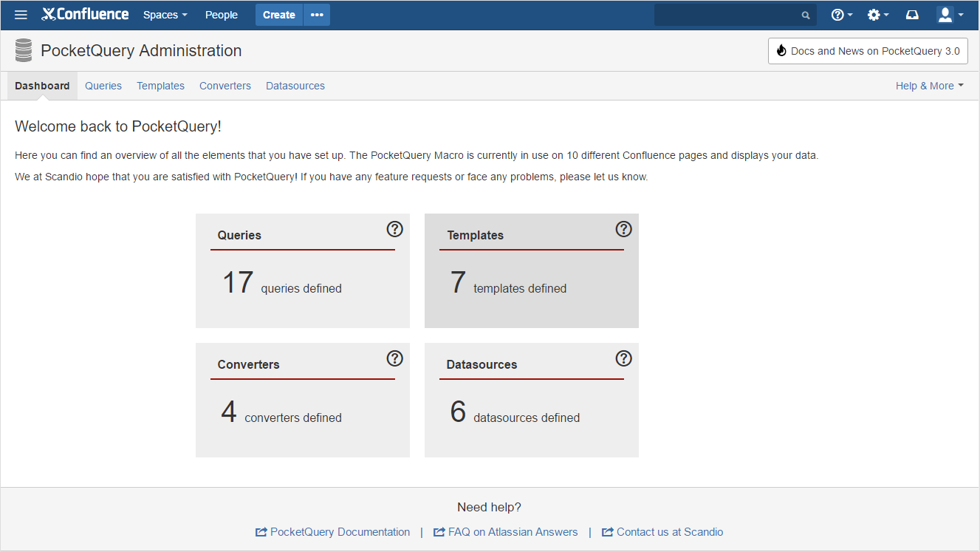The width and height of the screenshot is (980, 552).
Task: Open Docs and News on PocketQuery 3.0
Action: (x=868, y=51)
